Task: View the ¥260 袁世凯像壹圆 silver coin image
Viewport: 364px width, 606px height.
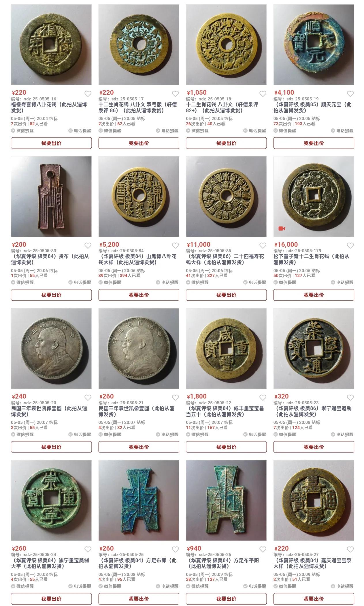Action: [x=139, y=349]
